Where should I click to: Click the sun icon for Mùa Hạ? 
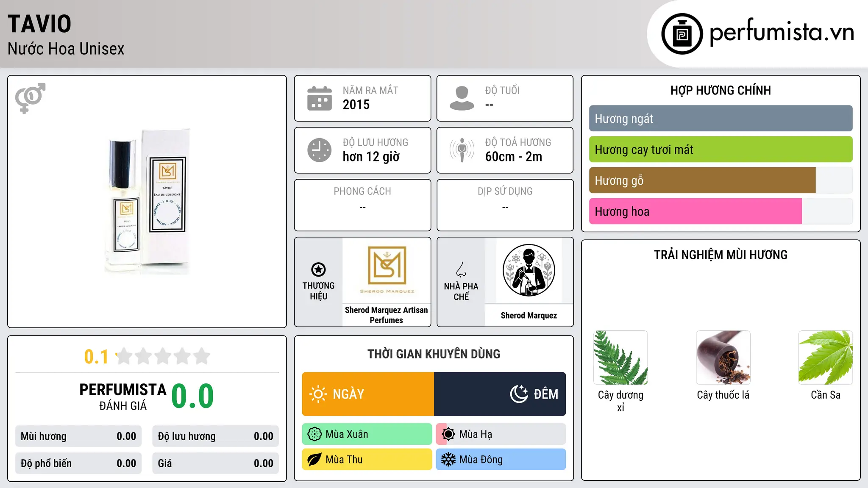pyautogui.click(x=448, y=434)
